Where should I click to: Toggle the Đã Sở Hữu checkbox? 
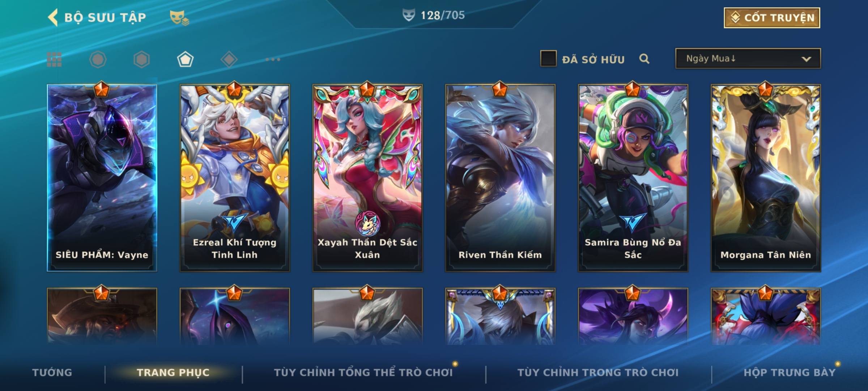pyautogui.click(x=548, y=59)
